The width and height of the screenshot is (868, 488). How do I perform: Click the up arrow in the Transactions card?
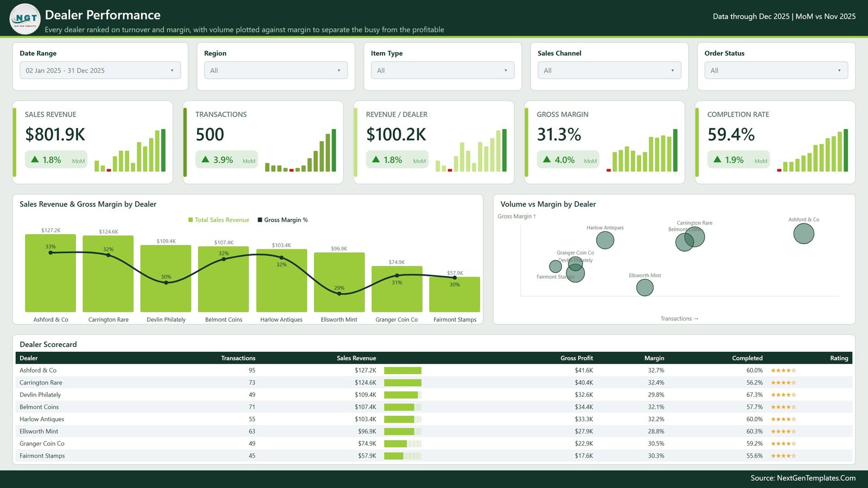[206, 159]
